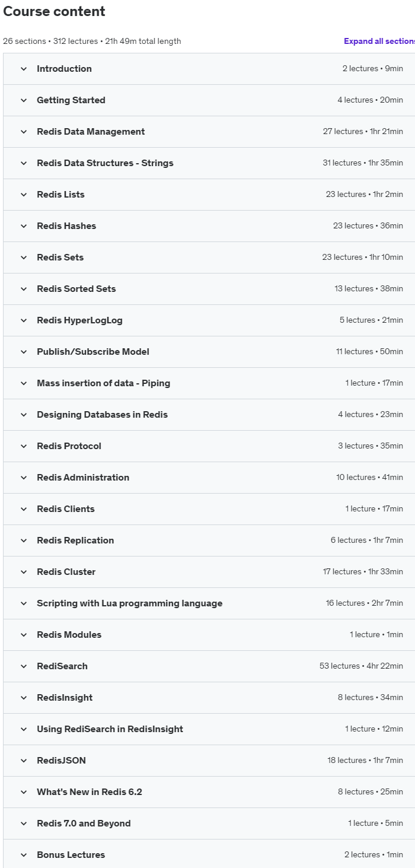Click chevron beside Redis Data Management
The width and height of the screenshot is (415, 868).
pyautogui.click(x=24, y=132)
